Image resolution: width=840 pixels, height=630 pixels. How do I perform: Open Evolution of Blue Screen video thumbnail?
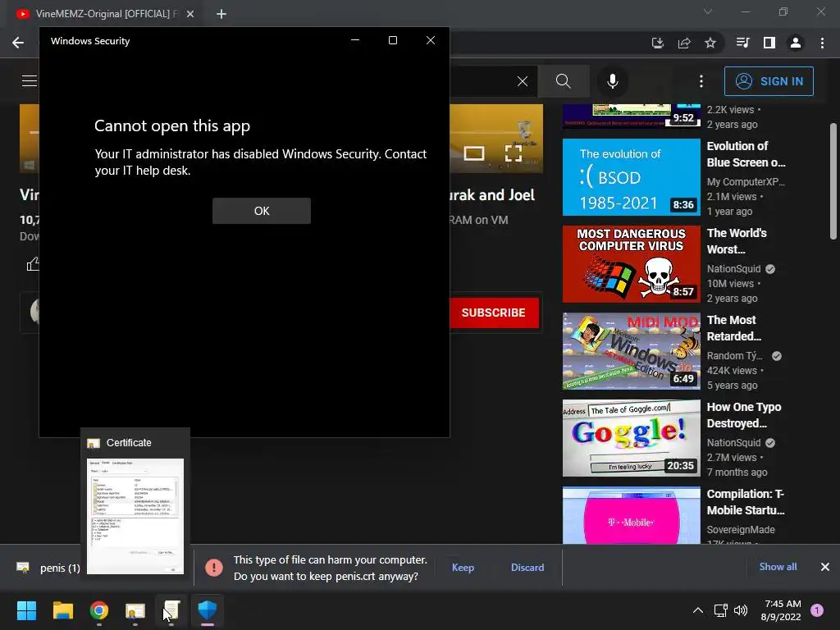[x=631, y=177]
